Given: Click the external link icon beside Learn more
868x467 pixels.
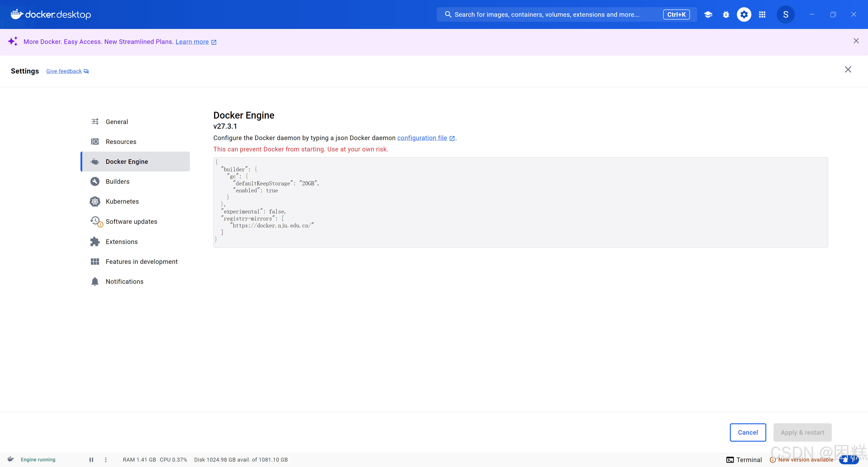Looking at the screenshot, I should click(x=214, y=42).
